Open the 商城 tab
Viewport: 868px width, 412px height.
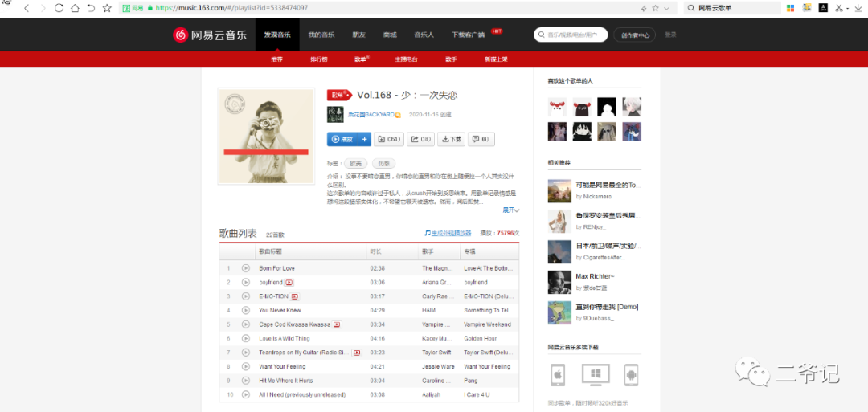pyautogui.click(x=390, y=35)
